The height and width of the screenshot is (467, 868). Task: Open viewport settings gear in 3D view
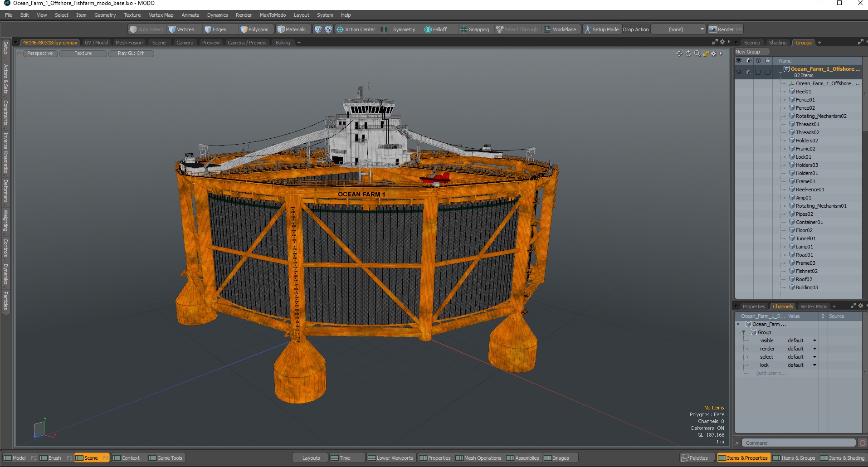pyautogui.click(x=713, y=54)
